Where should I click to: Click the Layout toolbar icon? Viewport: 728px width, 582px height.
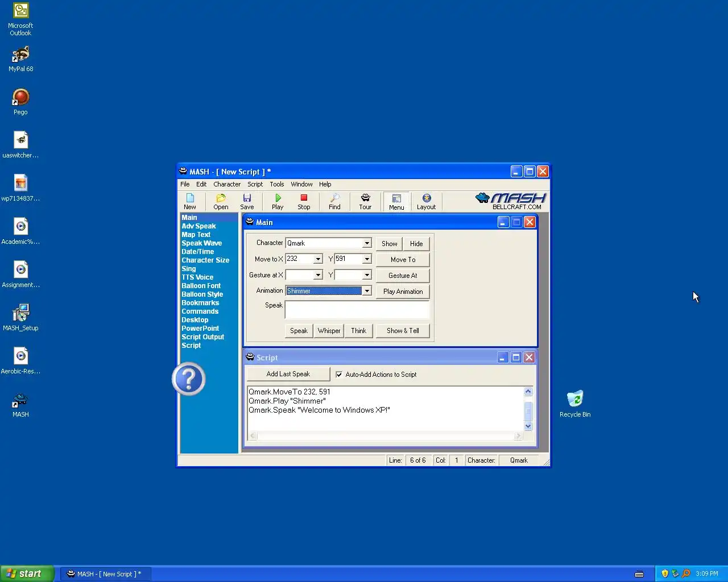tap(426, 201)
